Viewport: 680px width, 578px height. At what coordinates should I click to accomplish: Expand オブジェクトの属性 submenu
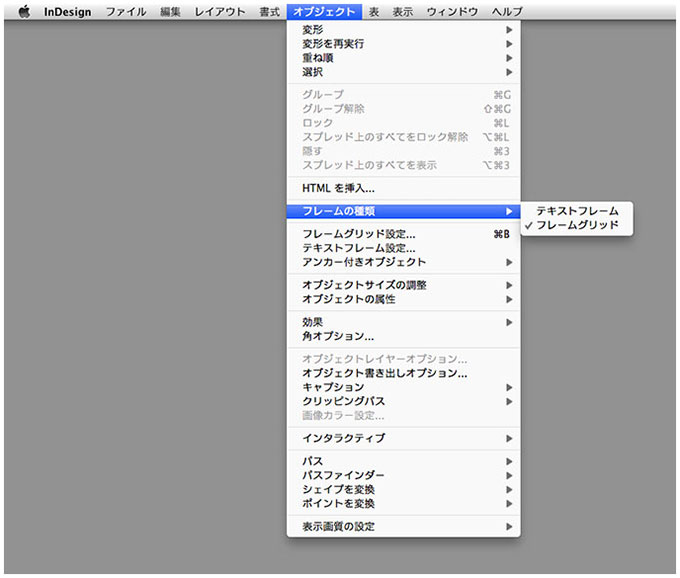point(403,299)
